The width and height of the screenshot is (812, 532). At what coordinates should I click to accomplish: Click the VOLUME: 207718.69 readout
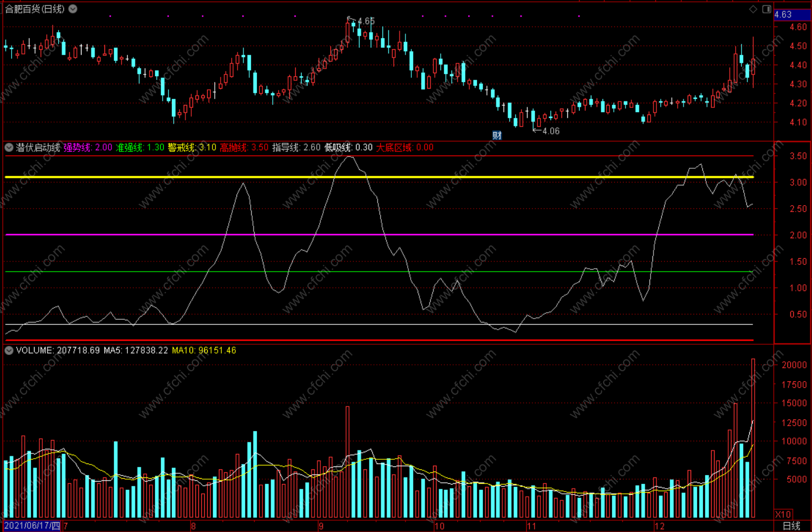[58, 350]
